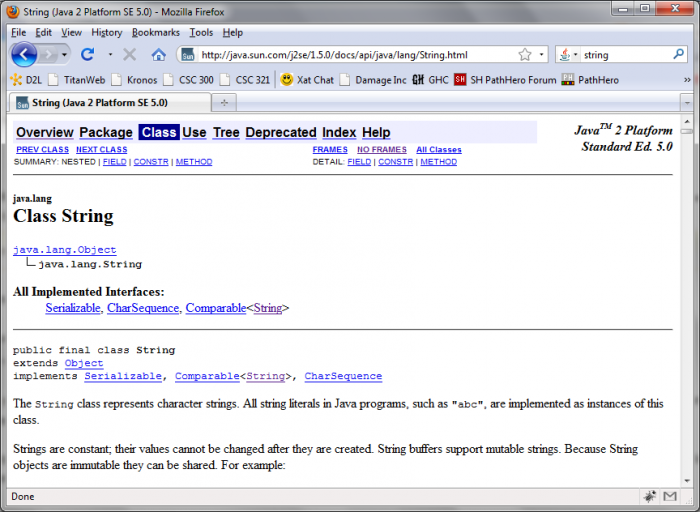Jump to DETAIL METHOD link
Screen dimensions: 700x512
(438, 162)
